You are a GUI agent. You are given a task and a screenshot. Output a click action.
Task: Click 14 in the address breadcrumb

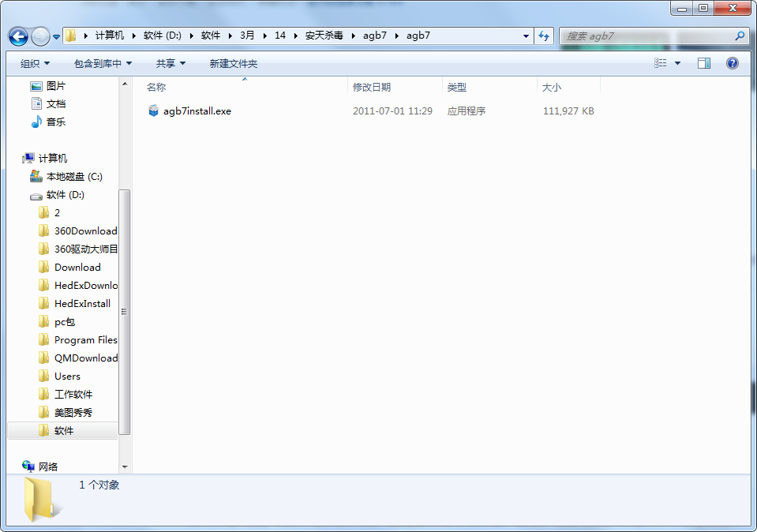tap(280, 36)
